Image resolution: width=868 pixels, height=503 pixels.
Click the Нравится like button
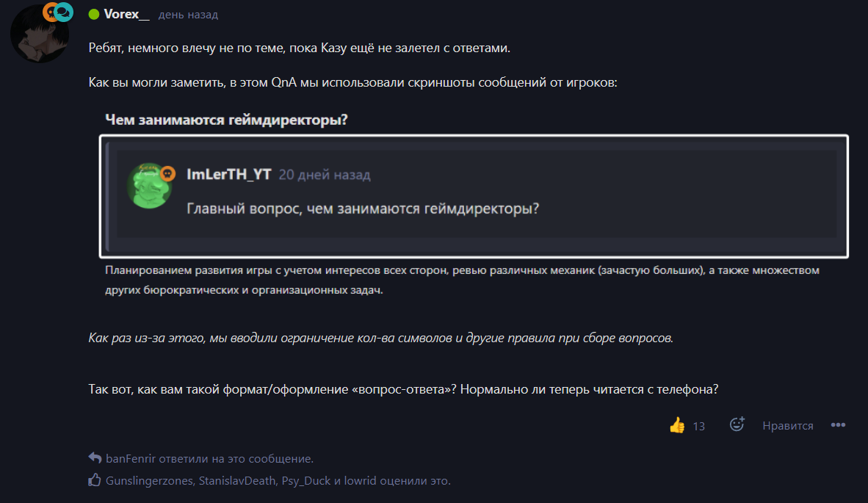[788, 425]
